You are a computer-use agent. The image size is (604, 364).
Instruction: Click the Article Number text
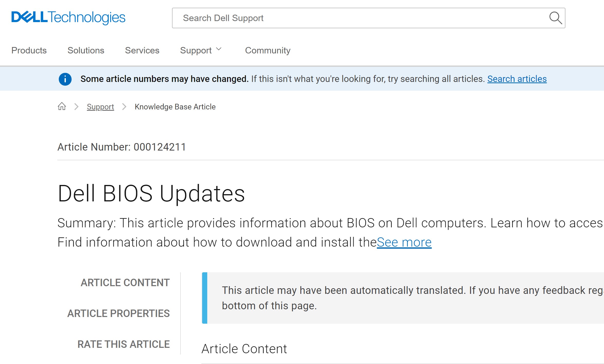[121, 147]
